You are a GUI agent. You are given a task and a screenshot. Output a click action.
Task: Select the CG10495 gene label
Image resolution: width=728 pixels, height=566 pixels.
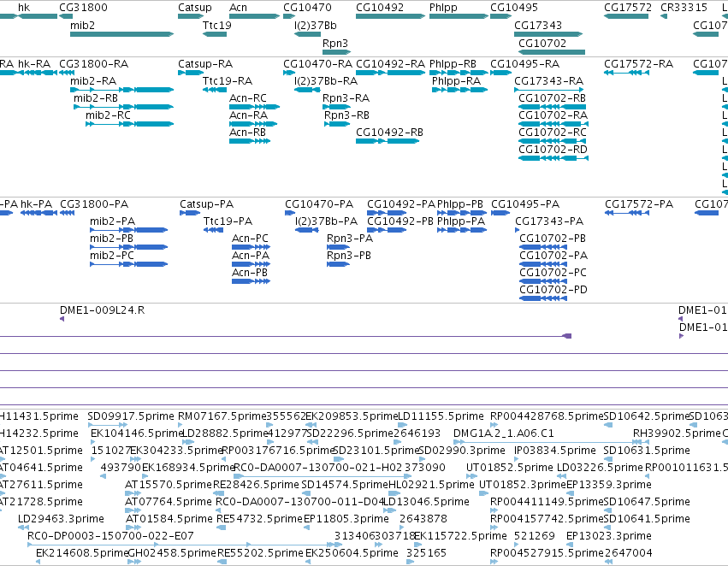(514, 8)
